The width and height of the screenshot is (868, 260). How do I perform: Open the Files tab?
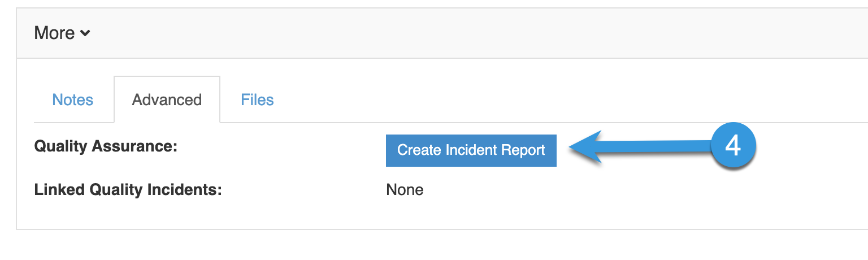pos(257,99)
